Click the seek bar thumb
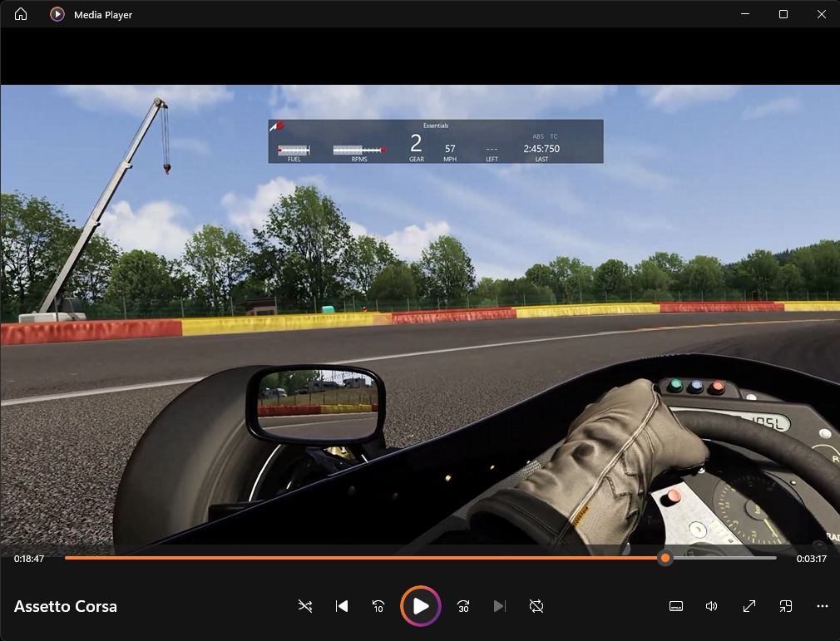This screenshot has height=641, width=840. coord(665,558)
